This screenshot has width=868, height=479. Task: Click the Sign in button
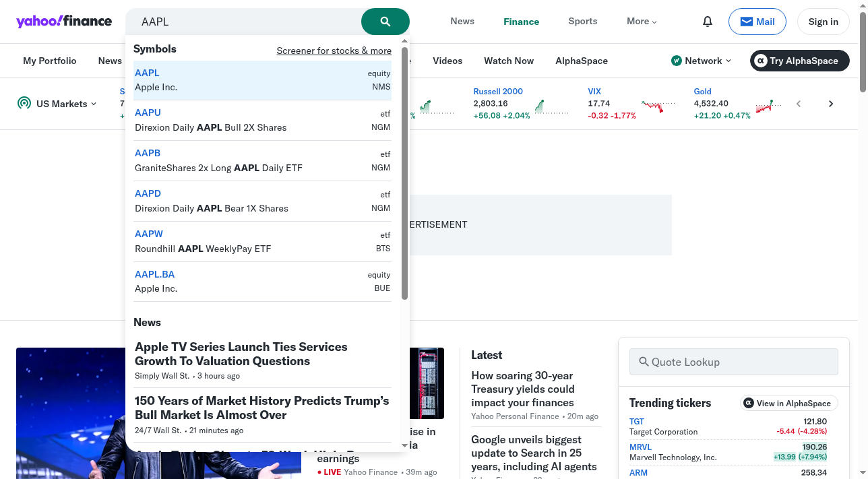(x=824, y=22)
